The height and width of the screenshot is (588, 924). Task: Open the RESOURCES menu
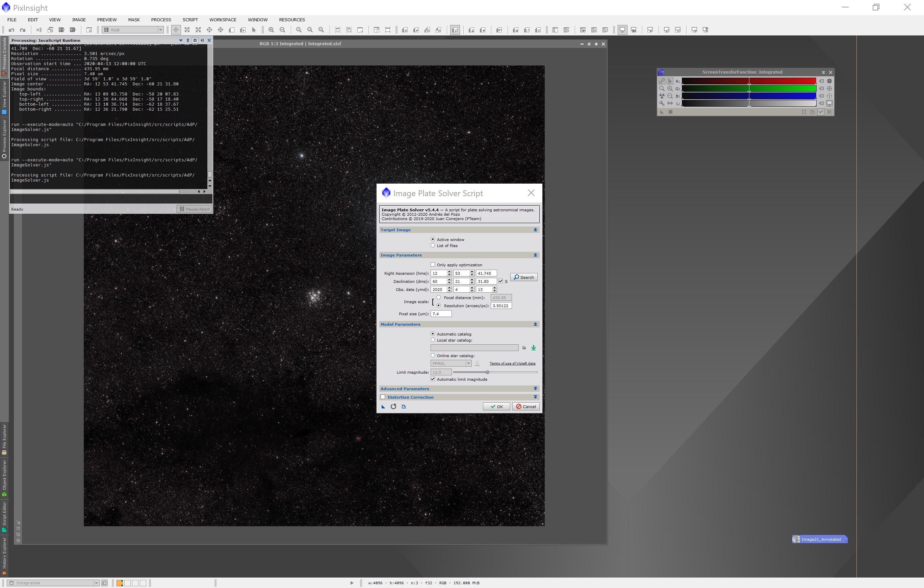(x=292, y=20)
